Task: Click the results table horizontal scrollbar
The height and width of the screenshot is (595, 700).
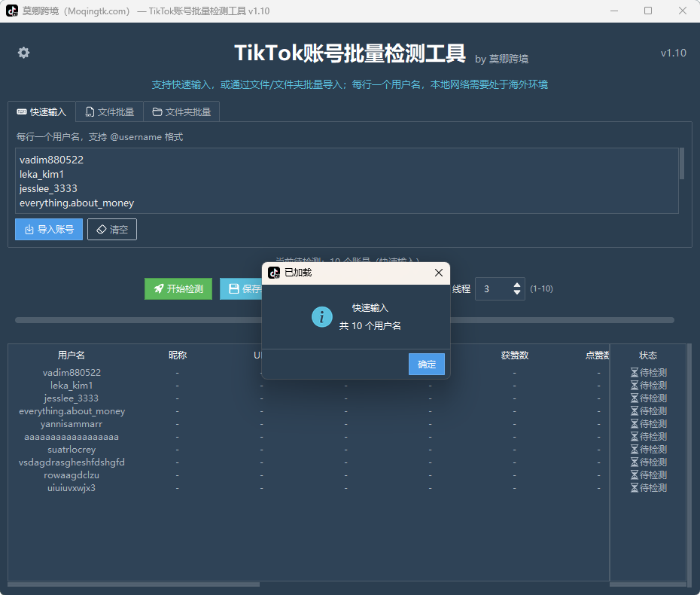Action: click(133, 584)
